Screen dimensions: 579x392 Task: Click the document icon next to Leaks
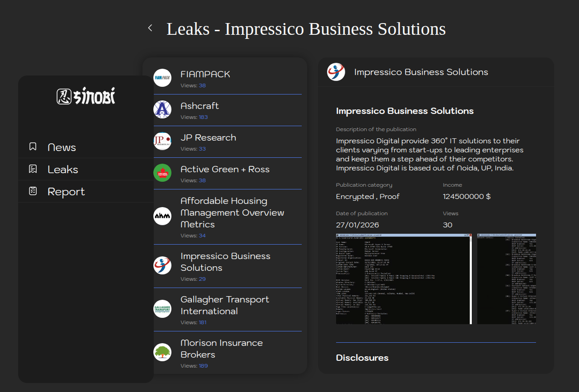click(33, 169)
